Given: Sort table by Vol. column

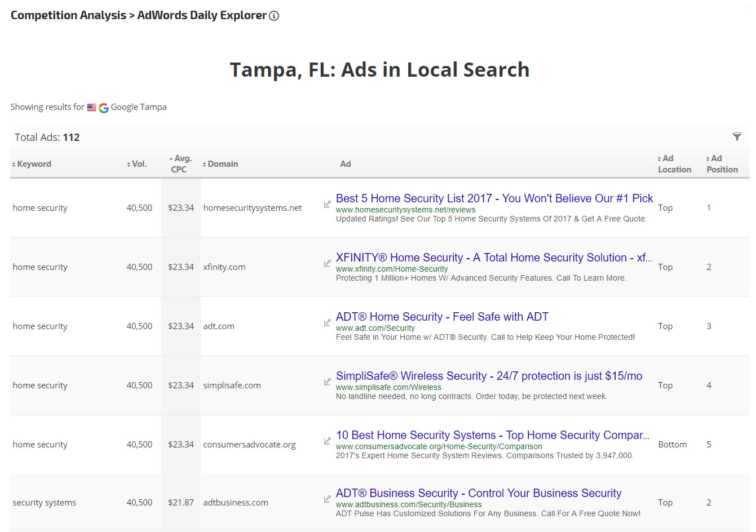Looking at the screenshot, I should [138, 164].
